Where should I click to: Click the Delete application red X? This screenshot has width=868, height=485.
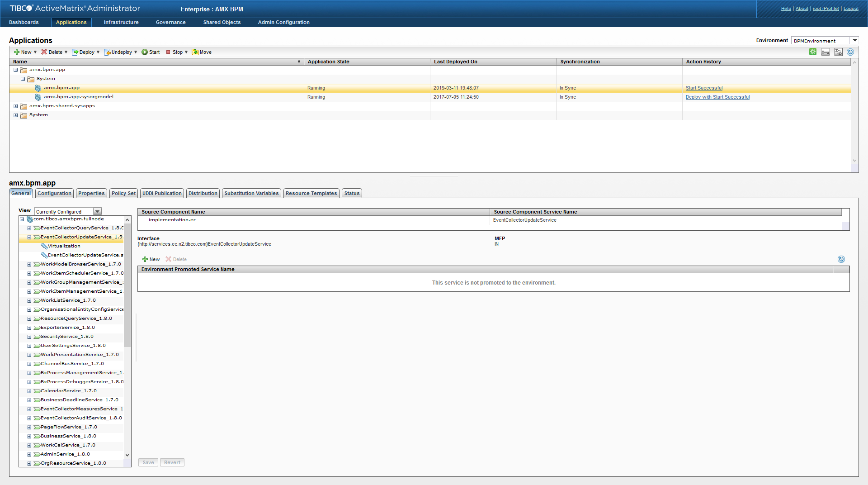point(44,52)
